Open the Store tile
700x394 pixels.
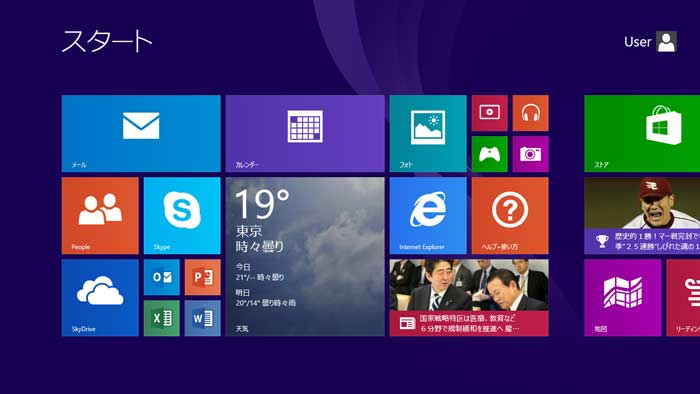(642, 133)
